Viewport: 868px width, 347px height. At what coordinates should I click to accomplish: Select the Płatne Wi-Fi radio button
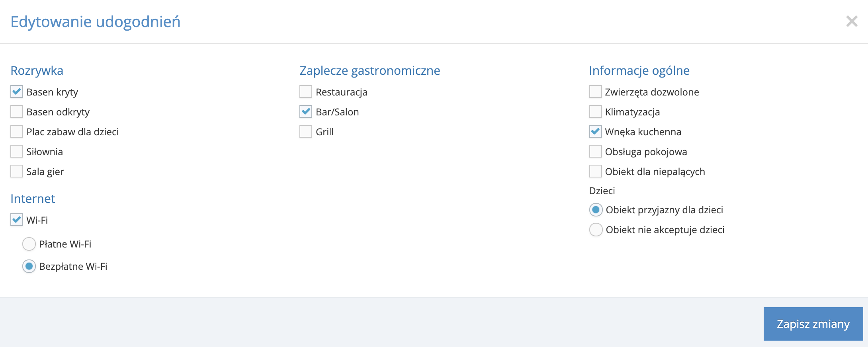point(29,244)
